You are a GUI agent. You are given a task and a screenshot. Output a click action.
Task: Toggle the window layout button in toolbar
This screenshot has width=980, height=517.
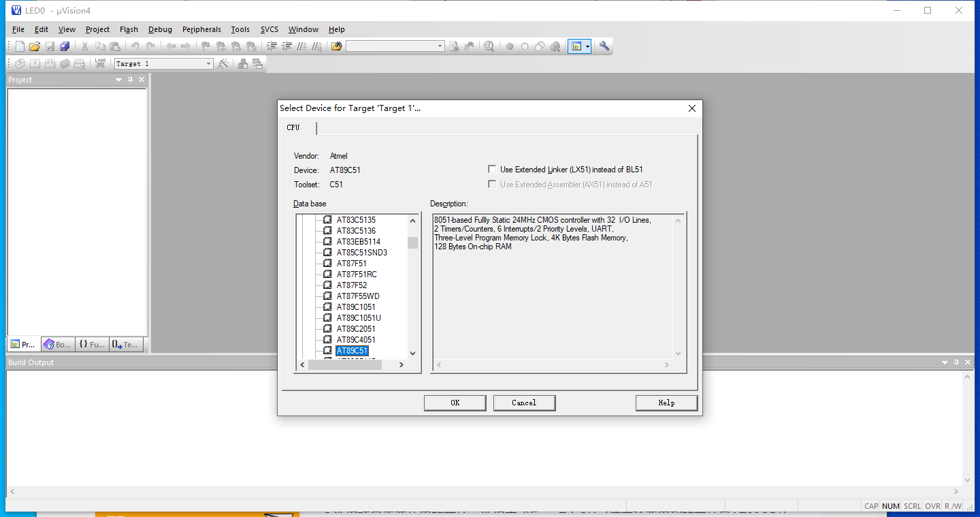click(576, 46)
